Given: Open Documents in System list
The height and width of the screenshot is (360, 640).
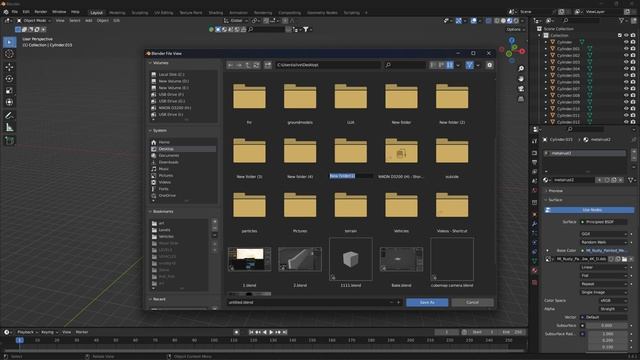Looking at the screenshot, I should click(183, 156).
